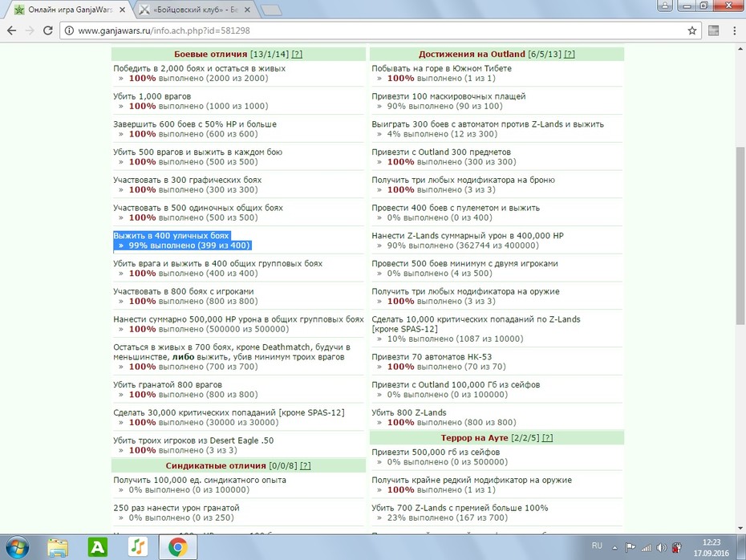Click 'Убить гранатой 800 врагов'
Image resolution: width=746 pixels, height=560 pixels.
(x=168, y=384)
